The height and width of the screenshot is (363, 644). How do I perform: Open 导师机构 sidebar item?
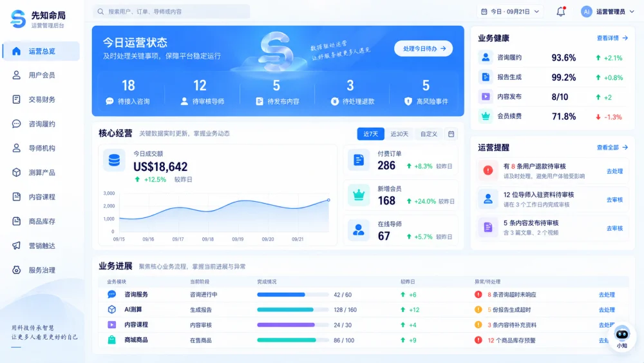click(41, 148)
